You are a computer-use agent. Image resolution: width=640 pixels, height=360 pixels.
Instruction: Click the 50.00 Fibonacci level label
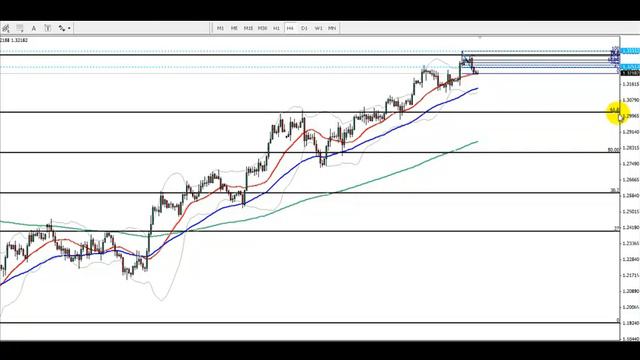tap(613, 150)
